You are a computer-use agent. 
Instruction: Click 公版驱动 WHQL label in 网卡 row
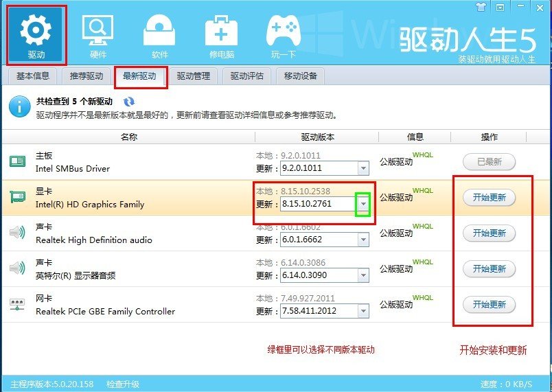coord(406,302)
